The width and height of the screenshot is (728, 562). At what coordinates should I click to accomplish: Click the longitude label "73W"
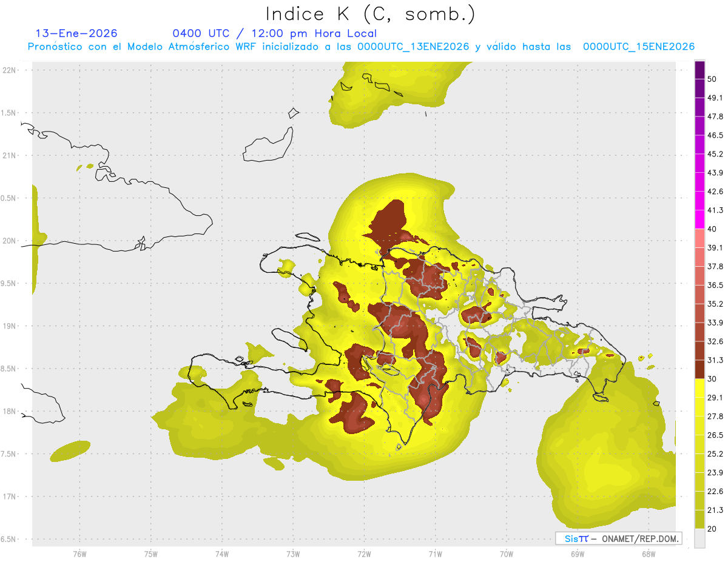(293, 554)
